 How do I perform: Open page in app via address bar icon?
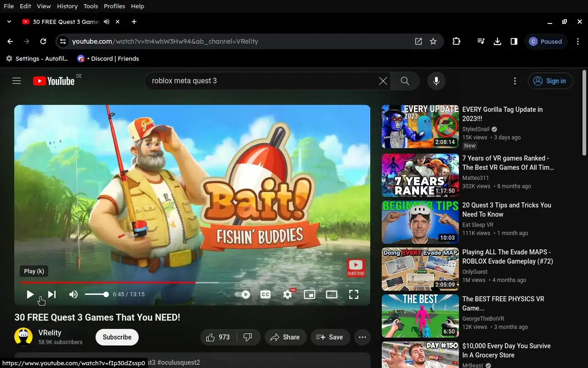coord(418,41)
